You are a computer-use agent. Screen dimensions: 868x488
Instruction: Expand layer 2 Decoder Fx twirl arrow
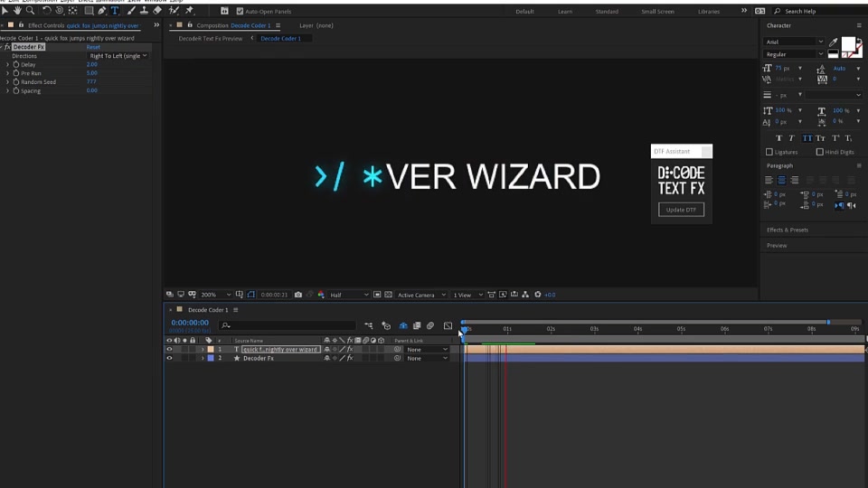[x=203, y=359]
